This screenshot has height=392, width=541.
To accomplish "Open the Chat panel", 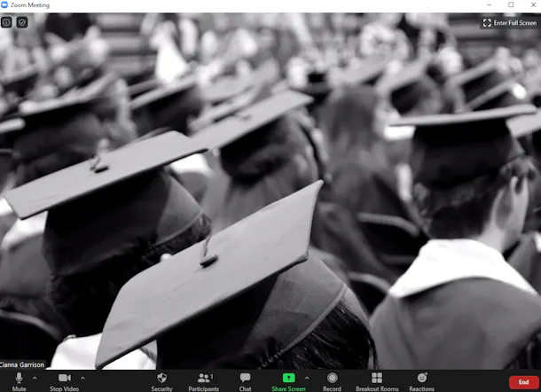I will click(246, 381).
